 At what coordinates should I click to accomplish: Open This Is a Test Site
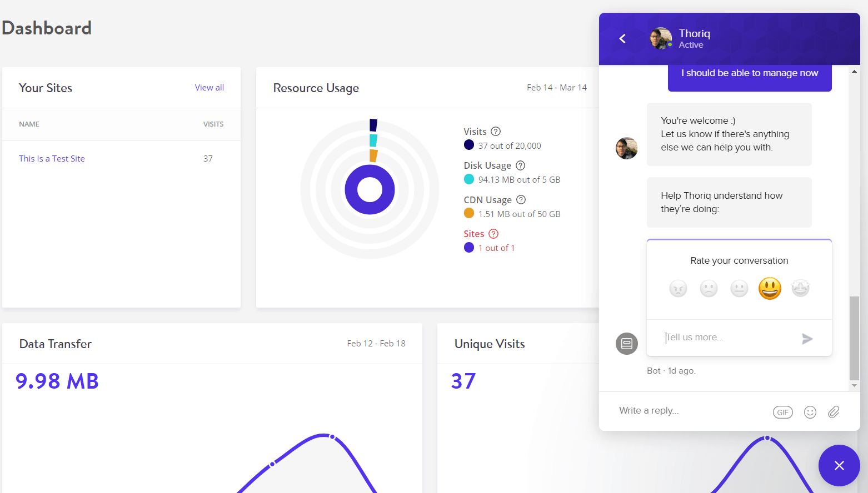pos(52,158)
